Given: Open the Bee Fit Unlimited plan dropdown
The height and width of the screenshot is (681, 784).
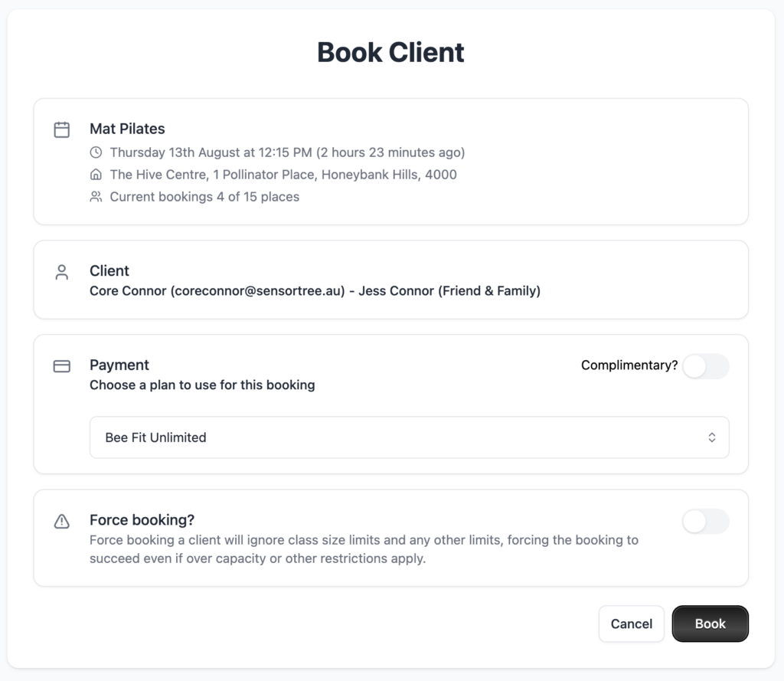Looking at the screenshot, I should click(x=409, y=437).
